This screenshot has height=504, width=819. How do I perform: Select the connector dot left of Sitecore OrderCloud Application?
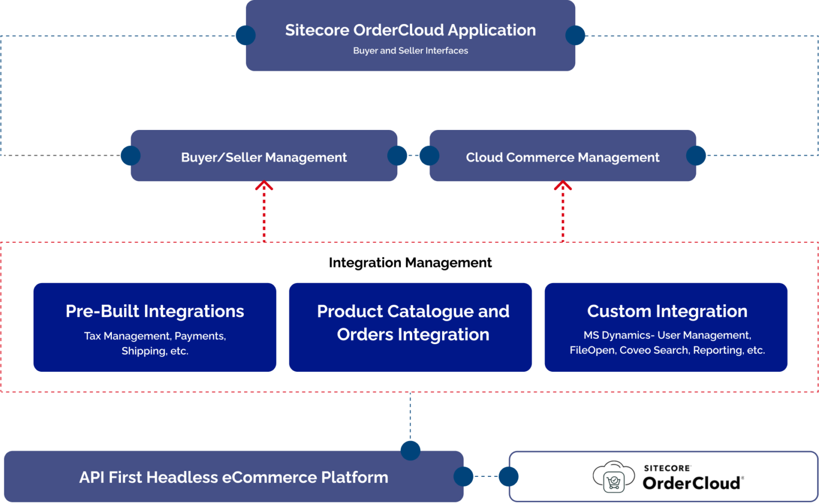click(245, 35)
